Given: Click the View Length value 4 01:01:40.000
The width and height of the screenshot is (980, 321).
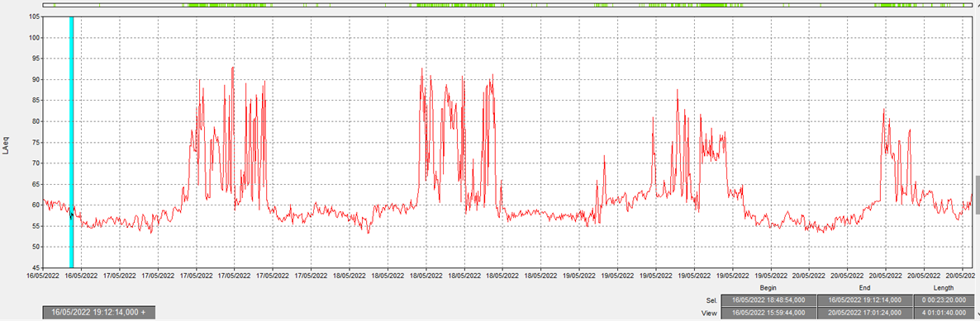Looking at the screenshot, I should [944, 313].
